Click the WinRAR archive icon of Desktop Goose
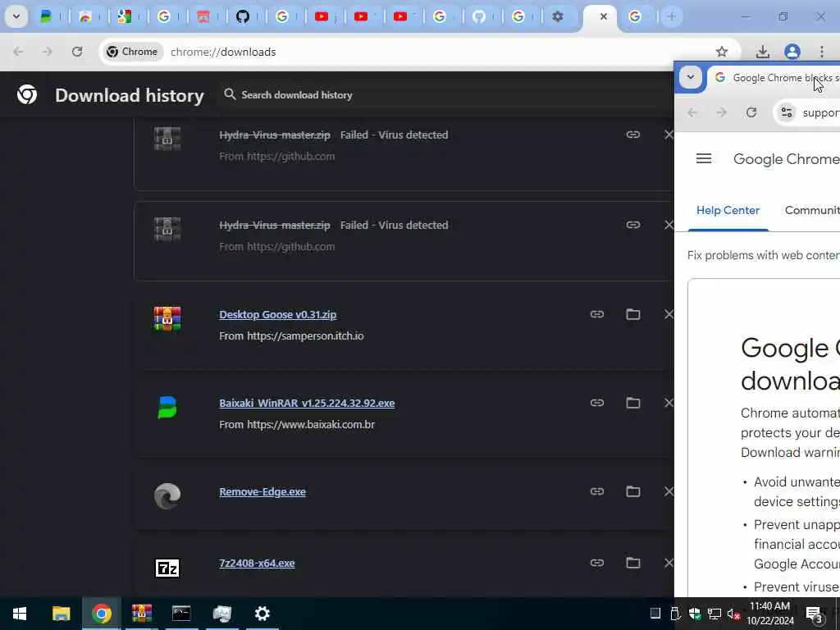Viewport: 840px width, 630px height. pyautogui.click(x=167, y=319)
